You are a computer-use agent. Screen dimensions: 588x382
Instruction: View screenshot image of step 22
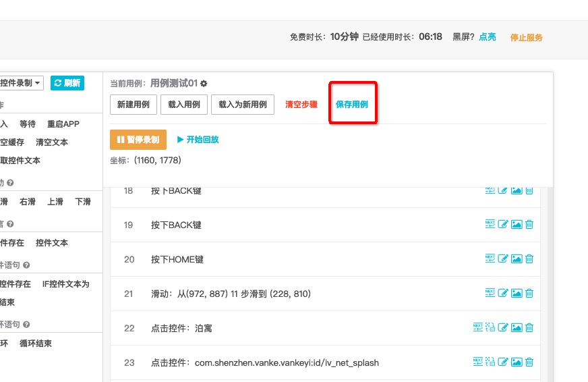click(517, 327)
